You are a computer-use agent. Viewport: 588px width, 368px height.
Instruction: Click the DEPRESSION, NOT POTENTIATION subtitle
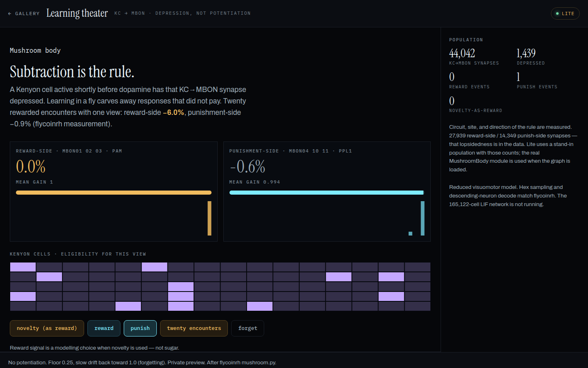203,13
